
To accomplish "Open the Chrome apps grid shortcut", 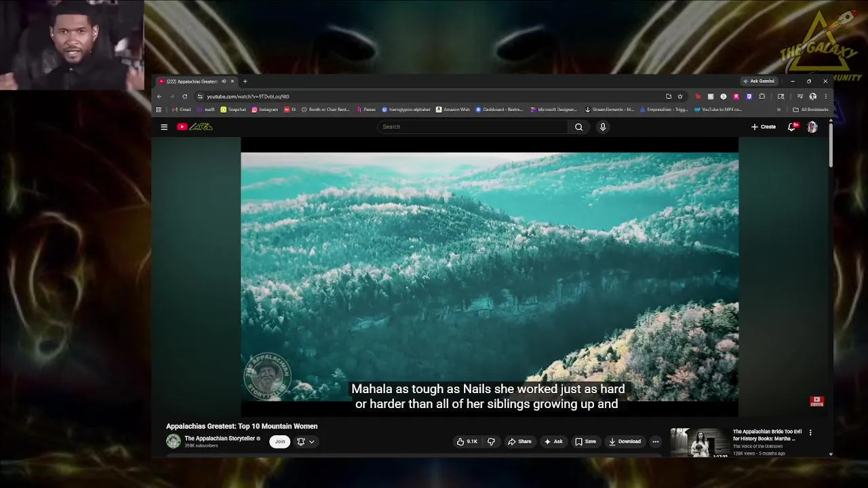I will [159, 109].
